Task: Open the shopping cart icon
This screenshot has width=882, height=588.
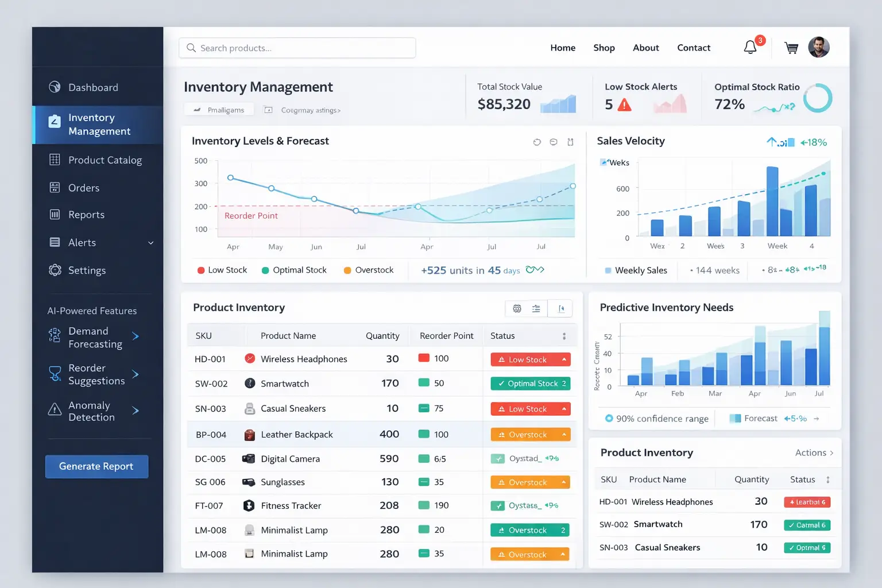Action: click(x=791, y=48)
